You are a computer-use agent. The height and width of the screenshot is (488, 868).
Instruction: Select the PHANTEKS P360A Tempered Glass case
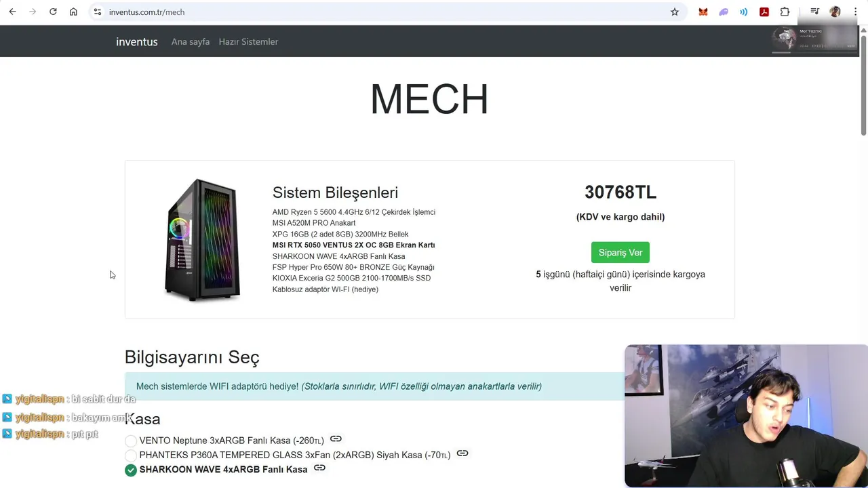click(x=131, y=455)
